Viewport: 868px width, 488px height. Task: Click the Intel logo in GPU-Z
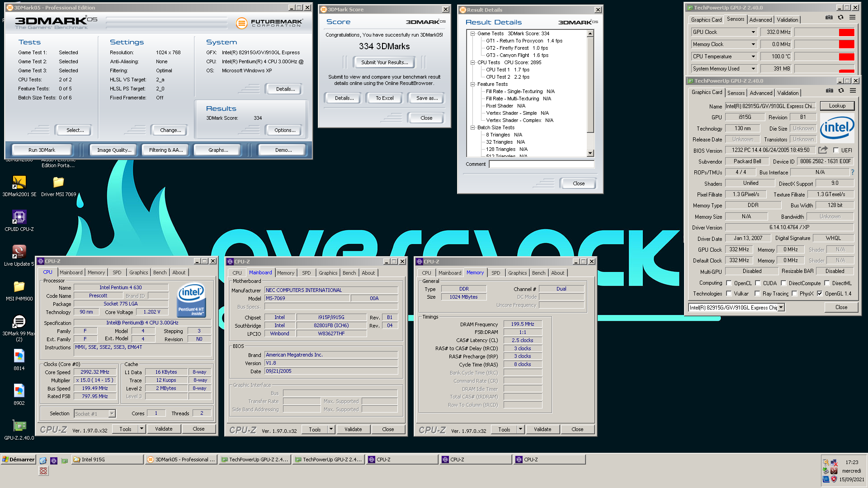tap(837, 128)
